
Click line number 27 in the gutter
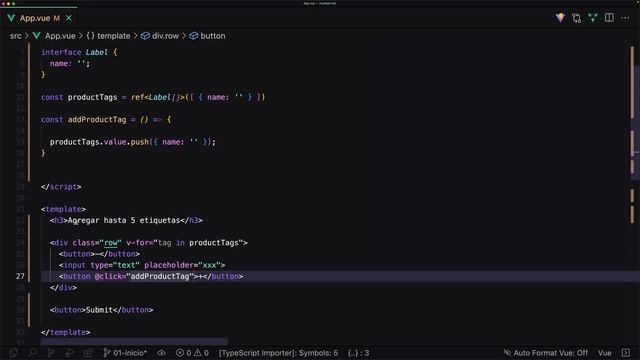tap(20, 276)
